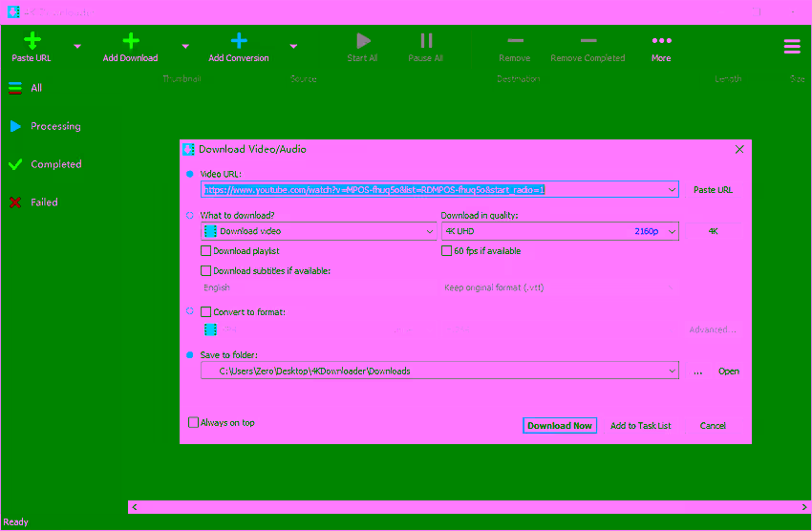Screen dimensions: 812x531
Task: Sort by the Thumbnail column header
Action: point(182,78)
